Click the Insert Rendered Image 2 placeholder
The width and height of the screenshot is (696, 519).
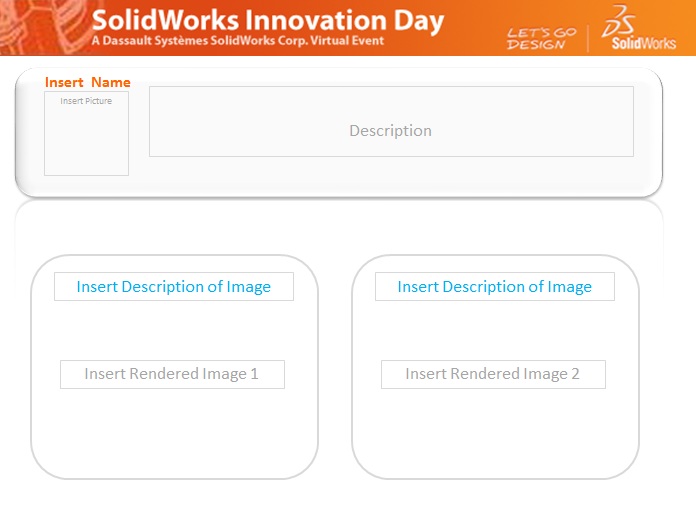493,374
